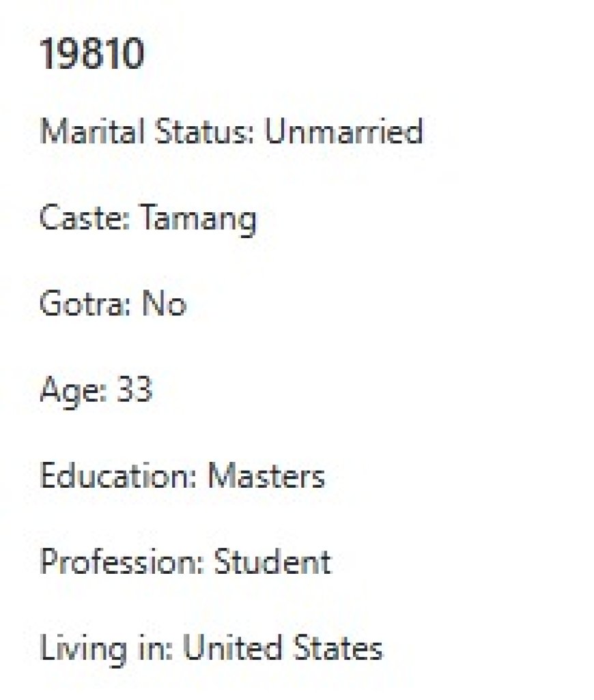Viewport: 594px width, 700px height.
Task: Select the "Student" profession value
Action: (272, 562)
